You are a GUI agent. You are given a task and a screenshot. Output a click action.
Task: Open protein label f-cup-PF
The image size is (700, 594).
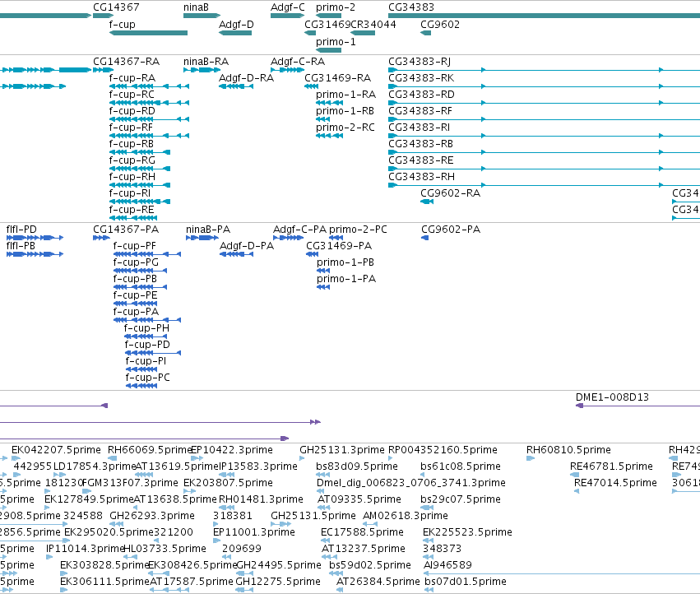135,246
